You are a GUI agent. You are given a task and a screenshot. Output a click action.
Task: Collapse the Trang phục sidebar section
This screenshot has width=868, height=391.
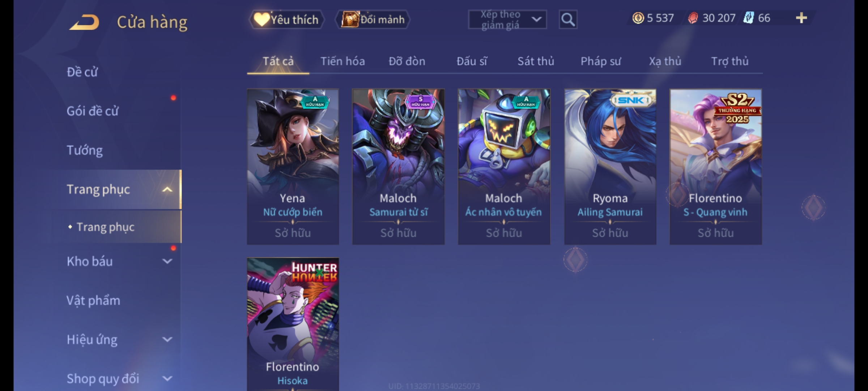(167, 189)
